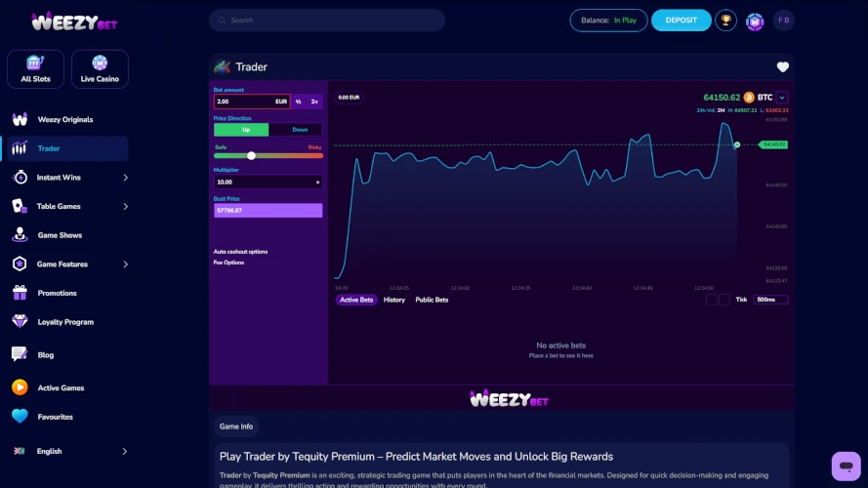
Task: Open the Loyalty Program link
Action: [65, 322]
